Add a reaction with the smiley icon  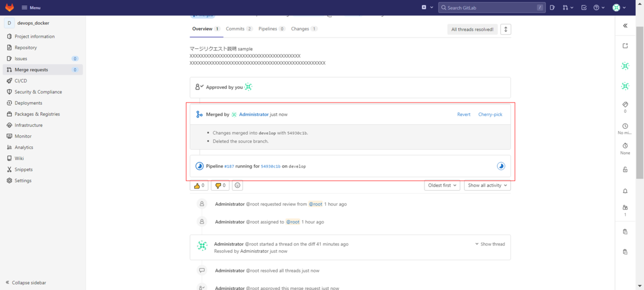(237, 185)
